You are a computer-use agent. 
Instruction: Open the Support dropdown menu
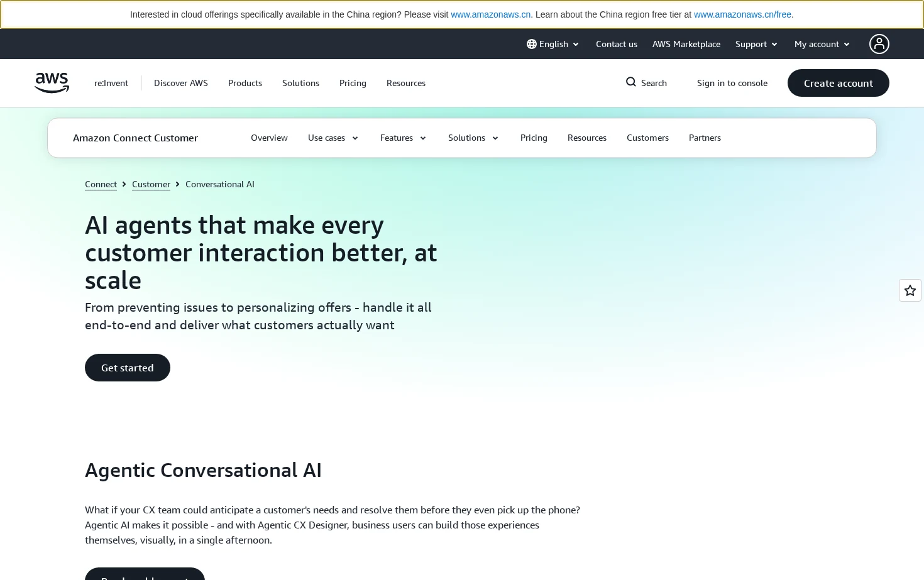[x=757, y=44]
